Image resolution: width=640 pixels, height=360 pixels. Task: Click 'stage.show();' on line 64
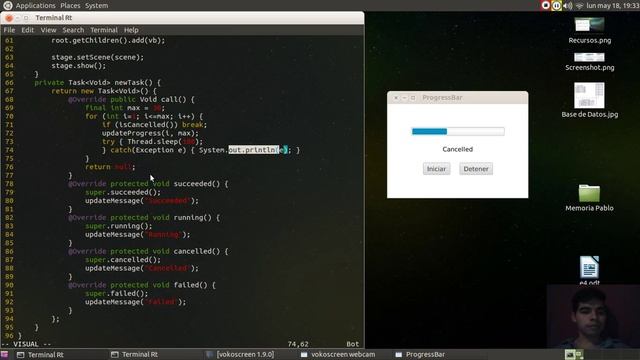click(78, 66)
